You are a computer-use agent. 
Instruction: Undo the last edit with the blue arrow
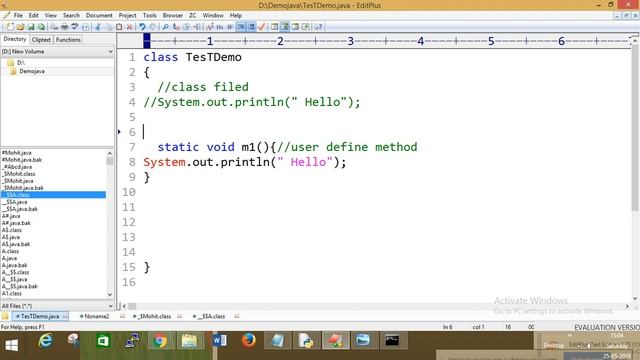[142, 27]
